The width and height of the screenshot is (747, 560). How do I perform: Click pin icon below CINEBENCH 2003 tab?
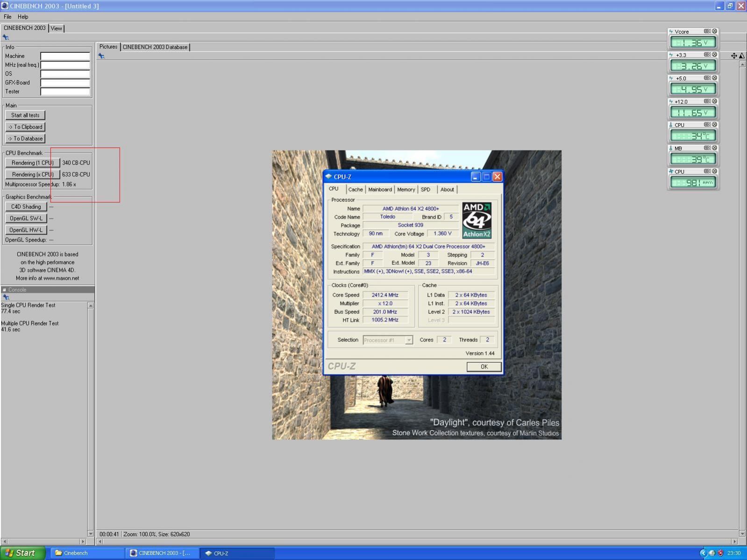pyautogui.click(x=6, y=37)
